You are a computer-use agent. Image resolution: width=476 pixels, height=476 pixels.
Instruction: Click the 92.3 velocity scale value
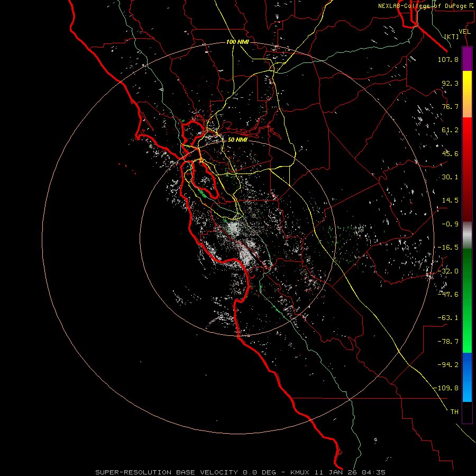click(x=450, y=83)
